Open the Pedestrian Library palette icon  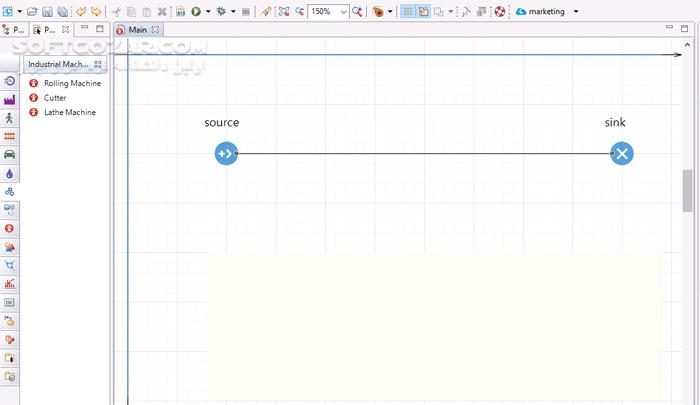pyautogui.click(x=9, y=118)
